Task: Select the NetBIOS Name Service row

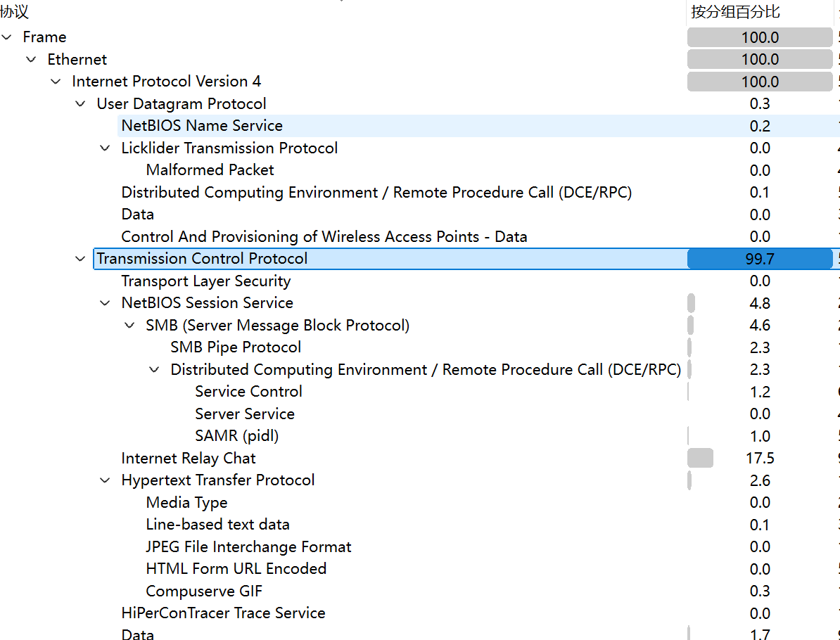Action: [x=202, y=126]
